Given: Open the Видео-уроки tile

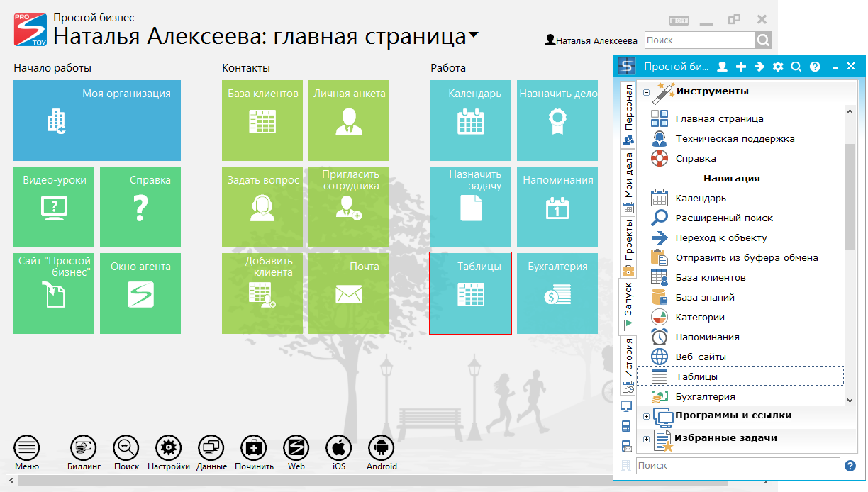Looking at the screenshot, I should pyautogui.click(x=54, y=207).
